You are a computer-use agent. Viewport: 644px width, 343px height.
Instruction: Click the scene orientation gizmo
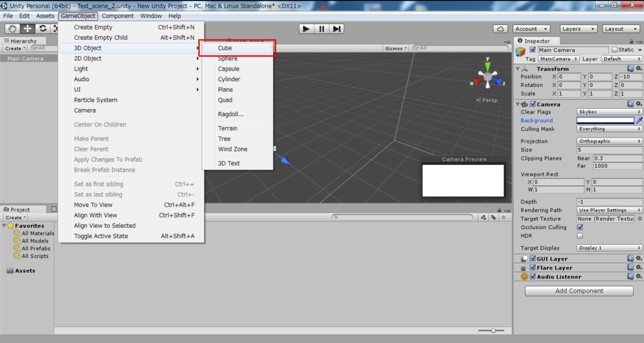(x=487, y=76)
